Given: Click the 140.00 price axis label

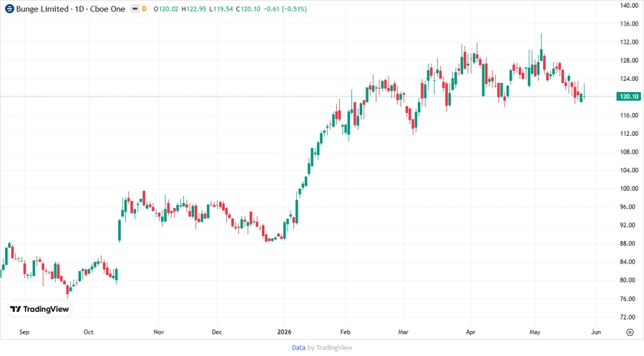Looking at the screenshot, I should (629, 5).
